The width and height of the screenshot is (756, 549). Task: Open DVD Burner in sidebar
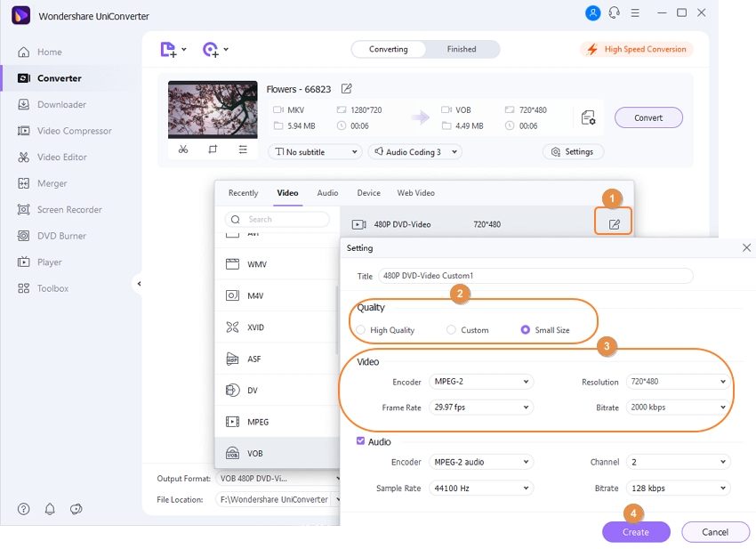point(52,236)
